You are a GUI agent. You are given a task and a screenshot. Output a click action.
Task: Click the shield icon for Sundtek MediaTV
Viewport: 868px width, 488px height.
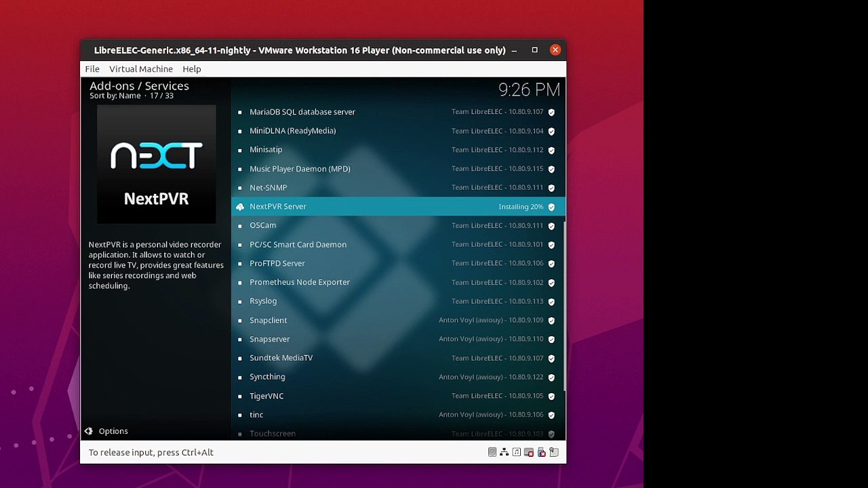551,359
